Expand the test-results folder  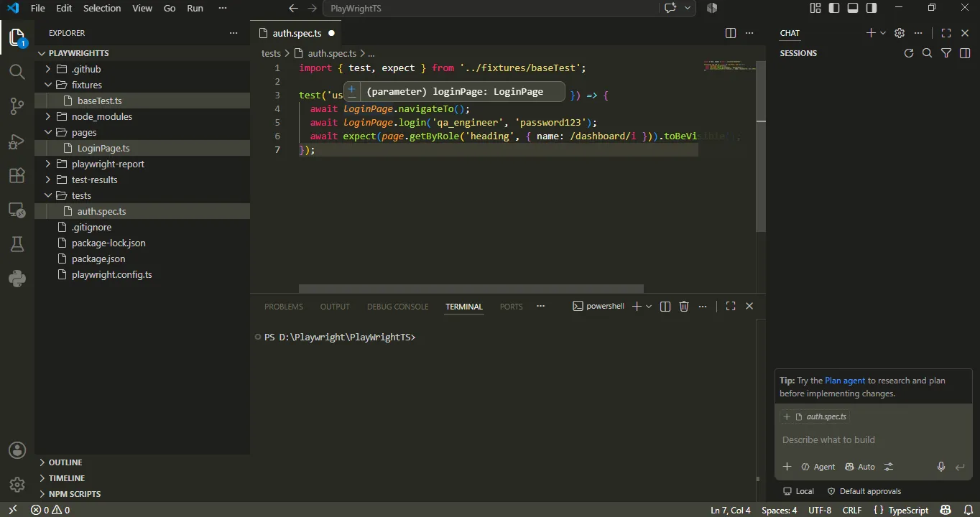pos(48,180)
